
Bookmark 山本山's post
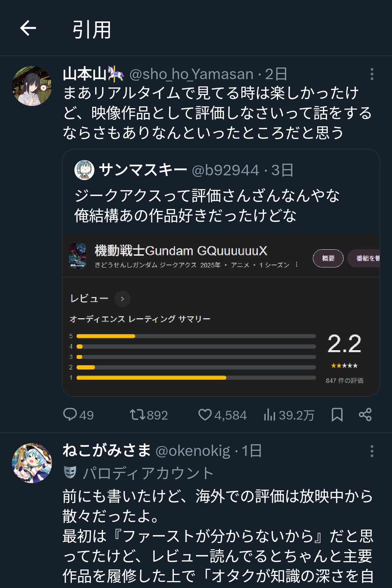337,415
